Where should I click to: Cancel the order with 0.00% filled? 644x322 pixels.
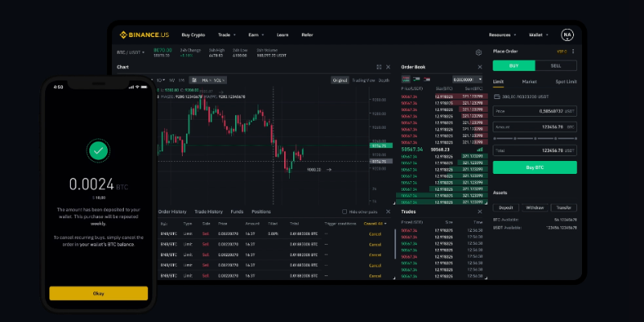point(375,234)
